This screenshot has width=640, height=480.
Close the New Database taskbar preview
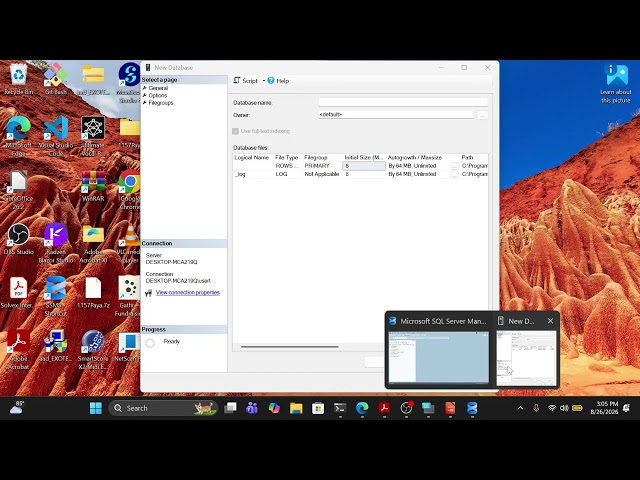pyautogui.click(x=550, y=321)
